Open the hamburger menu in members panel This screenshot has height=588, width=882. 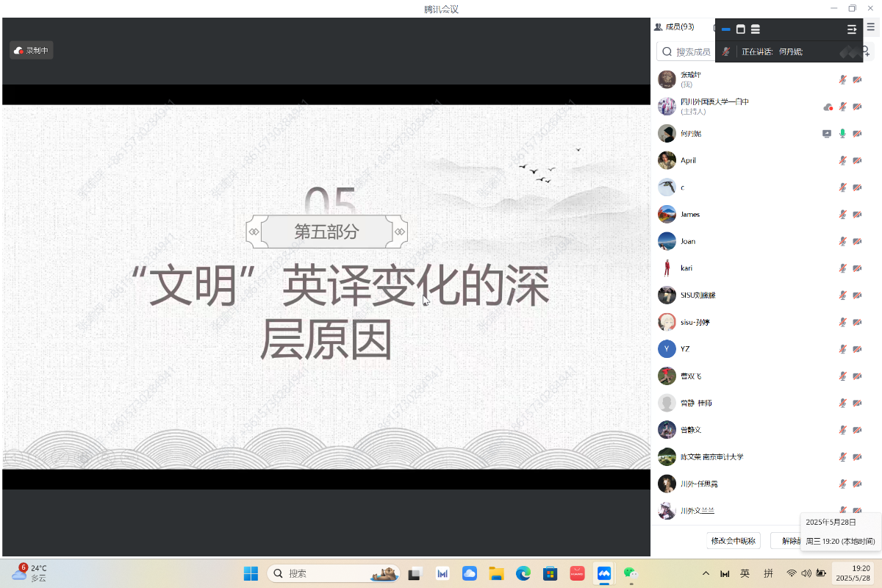pos(871,26)
